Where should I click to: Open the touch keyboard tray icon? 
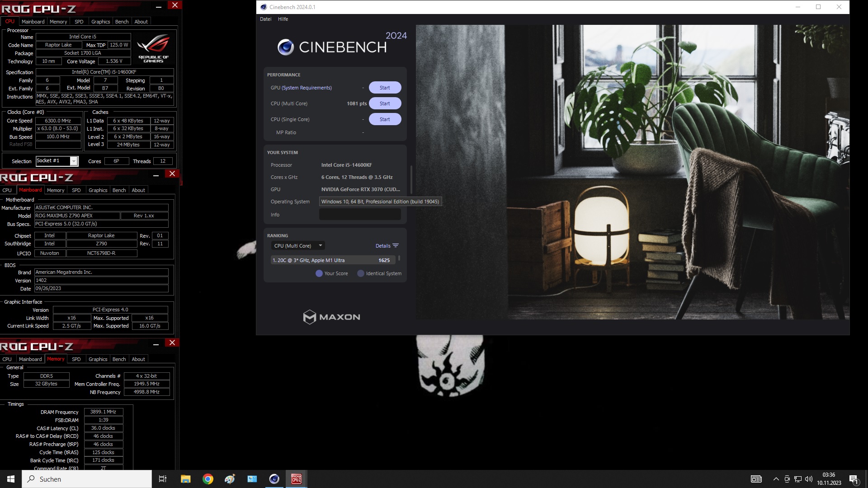756,479
